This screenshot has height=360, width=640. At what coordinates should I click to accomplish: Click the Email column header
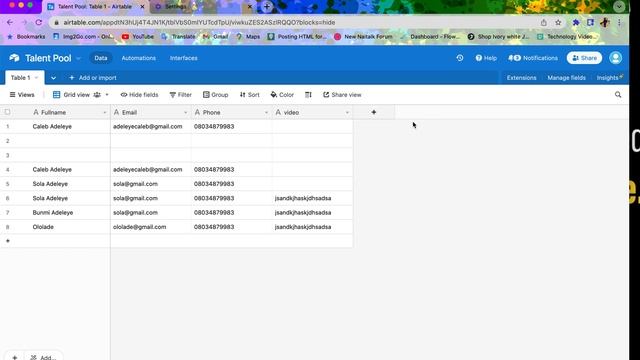[151, 112]
